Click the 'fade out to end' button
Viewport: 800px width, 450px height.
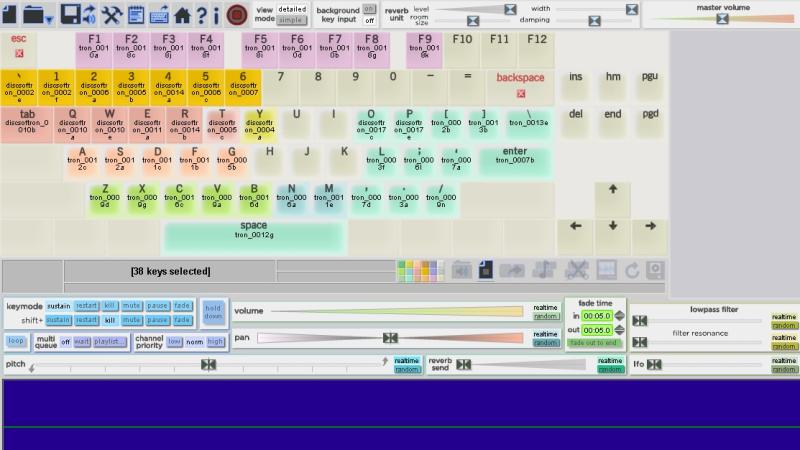(x=593, y=343)
